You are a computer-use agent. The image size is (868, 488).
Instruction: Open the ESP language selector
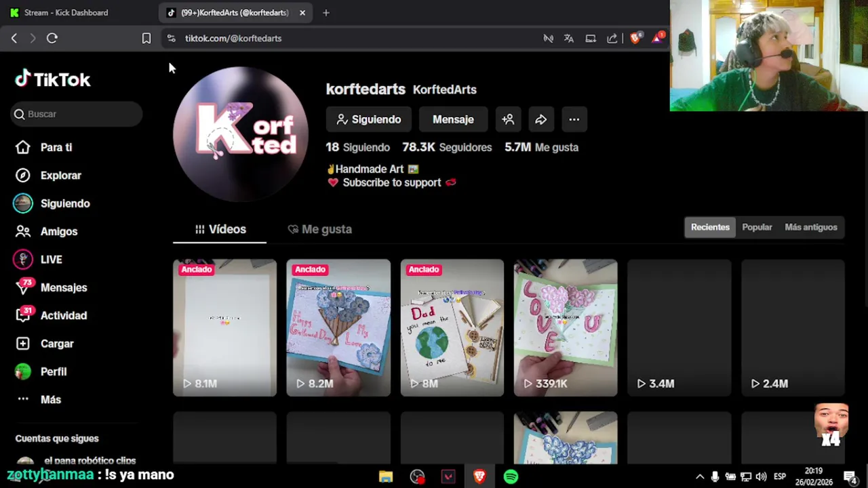780,476
